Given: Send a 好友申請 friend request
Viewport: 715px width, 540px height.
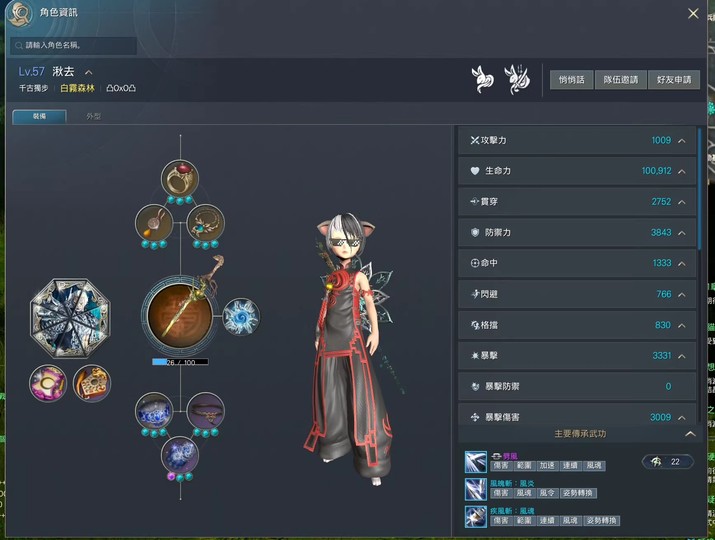Looking at the screenshot, I should click(674, 80).
